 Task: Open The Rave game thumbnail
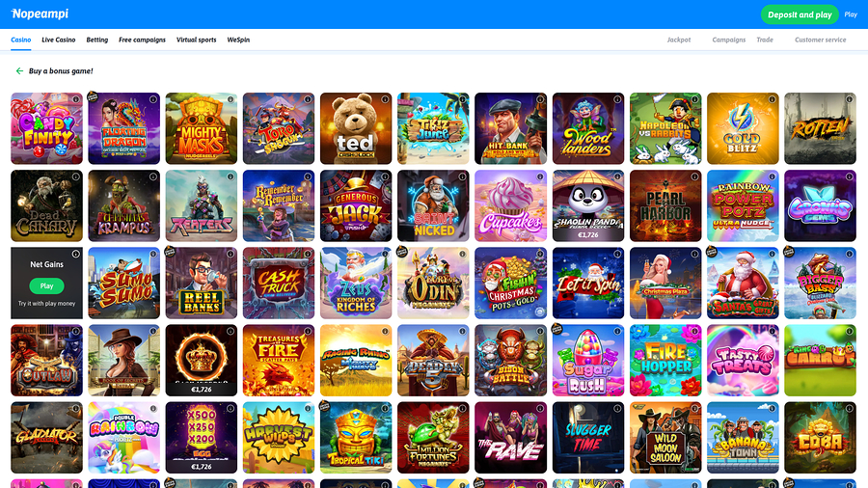(510, 438)
